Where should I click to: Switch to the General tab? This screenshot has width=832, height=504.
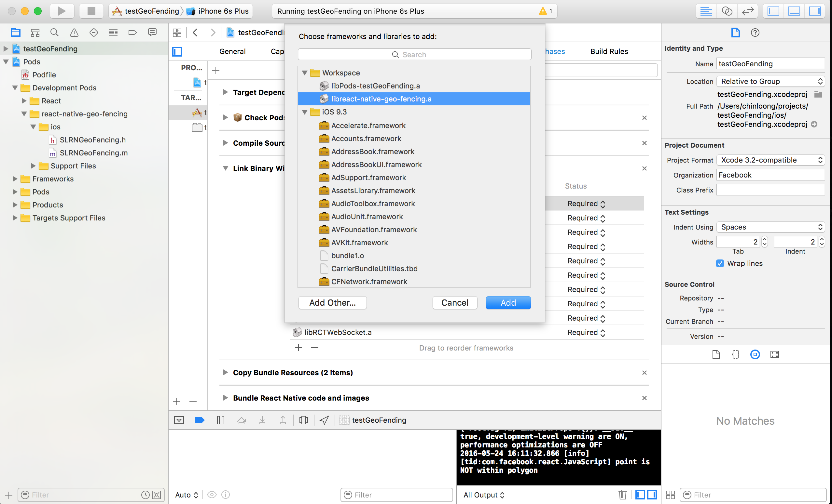232,51
